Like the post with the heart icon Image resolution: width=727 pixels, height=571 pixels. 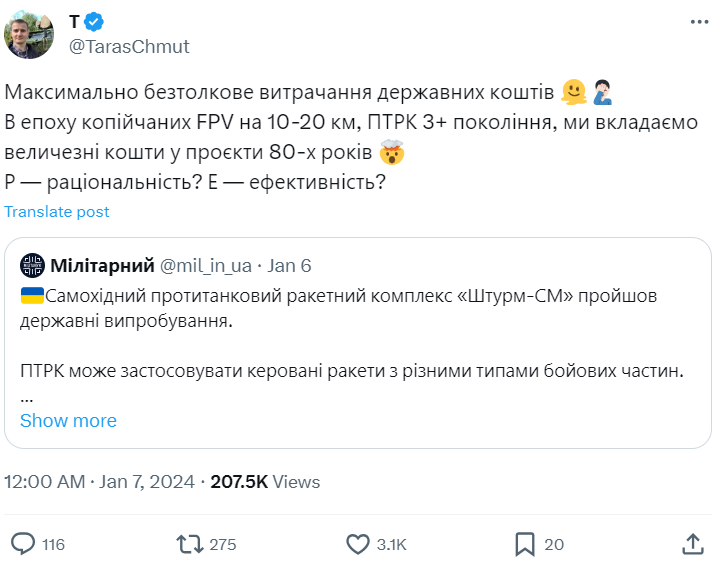(358, 544)
